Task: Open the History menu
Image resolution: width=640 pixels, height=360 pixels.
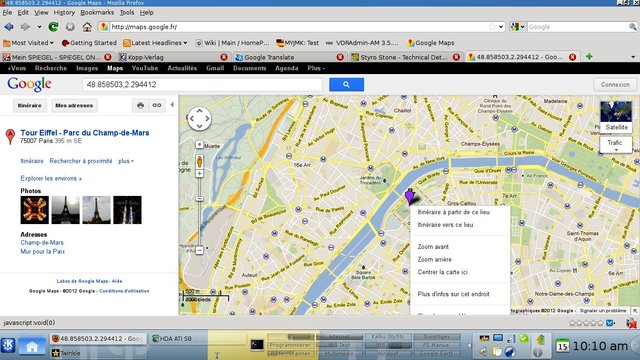Action: click(x=64, y=13)
